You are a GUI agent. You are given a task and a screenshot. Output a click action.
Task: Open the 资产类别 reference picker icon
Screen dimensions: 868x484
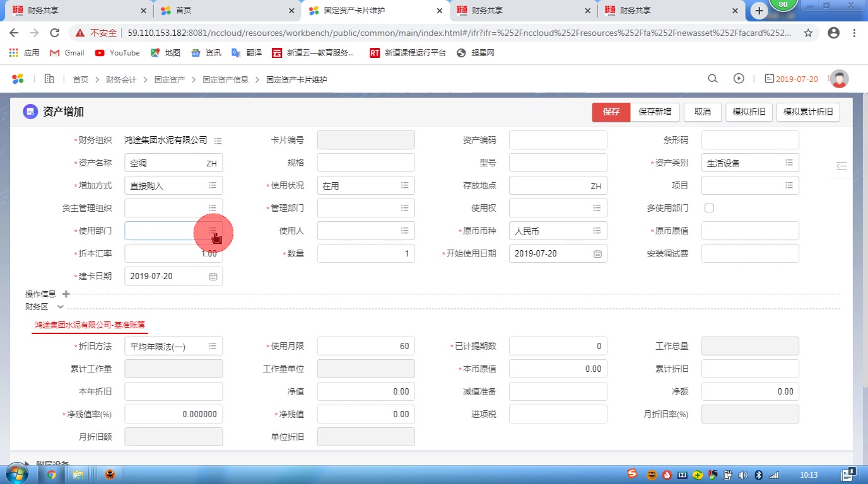tap(789, 162)
